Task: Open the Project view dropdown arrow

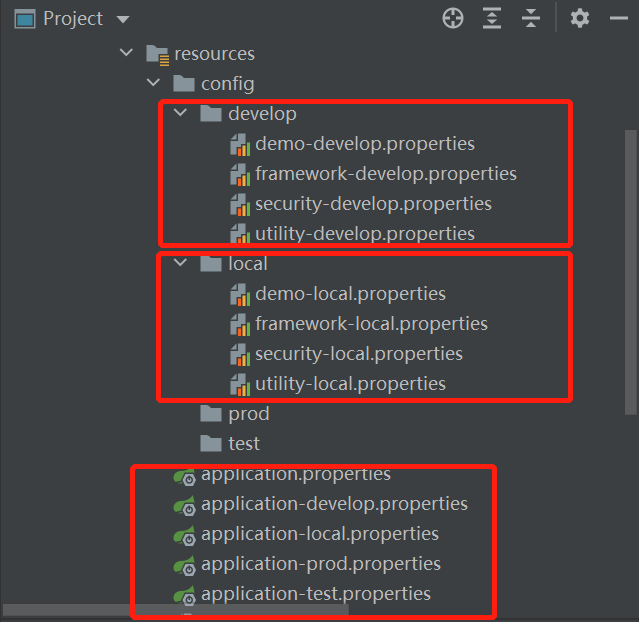Action: (x=123, y=19)
